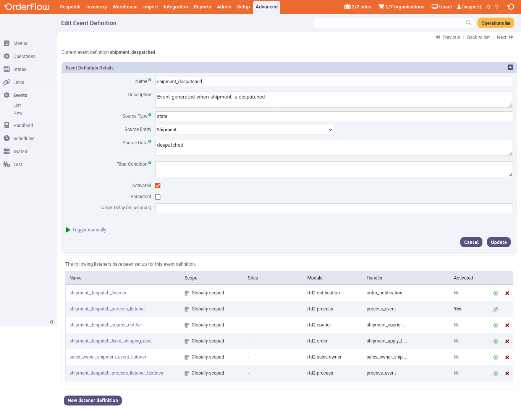The width and height of the screenshot is (521, 420).
Task: Collapse the sidebar with the double chevron
Action: pyautogui.click(x=51, y=322)
